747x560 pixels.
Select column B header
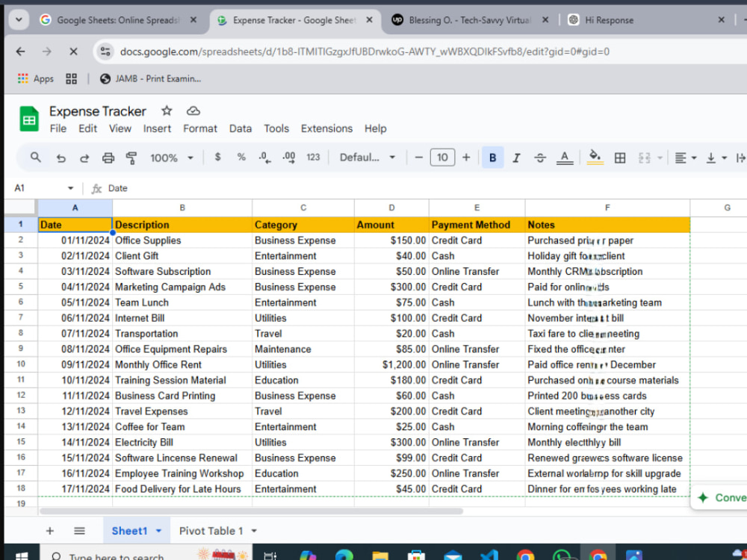pos(182,208)
